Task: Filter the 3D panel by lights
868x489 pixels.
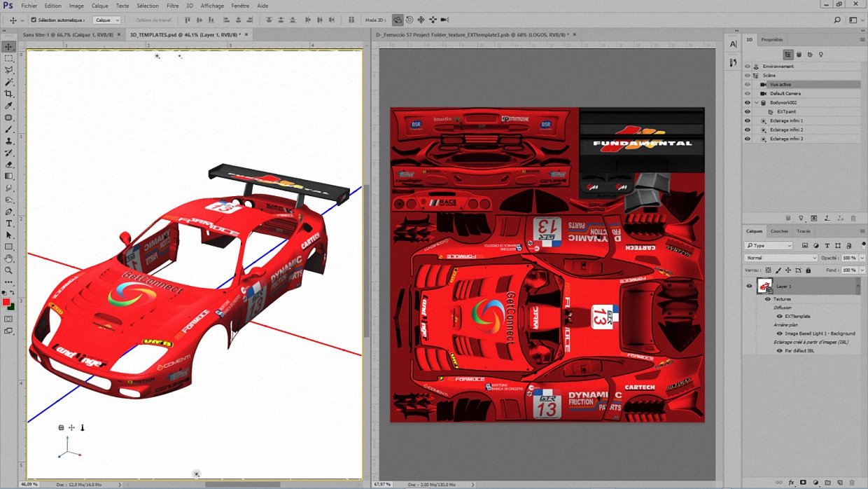Action: point(821,55)
